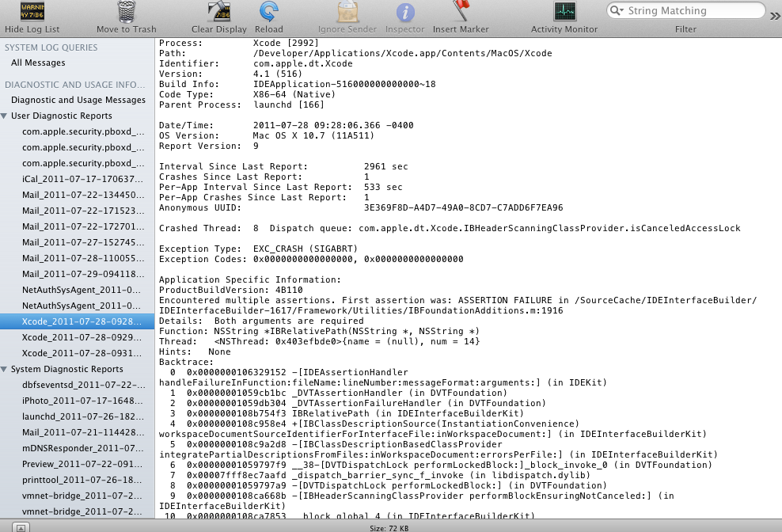Viewport: 782px width, 532px height.
Task: Click the ProductBuildVersion: 4B110 line
Action: point(231,290)
